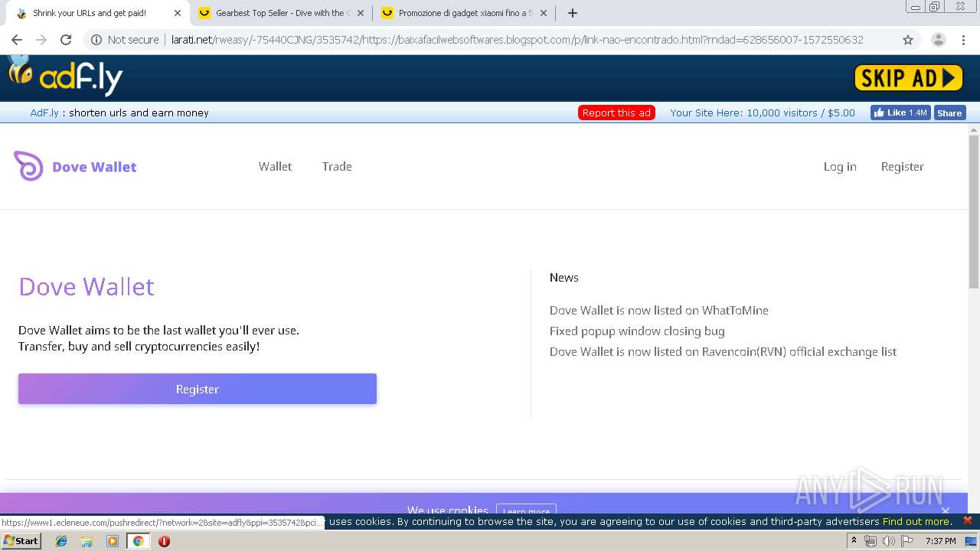View Not secure site information

[125, 40]
